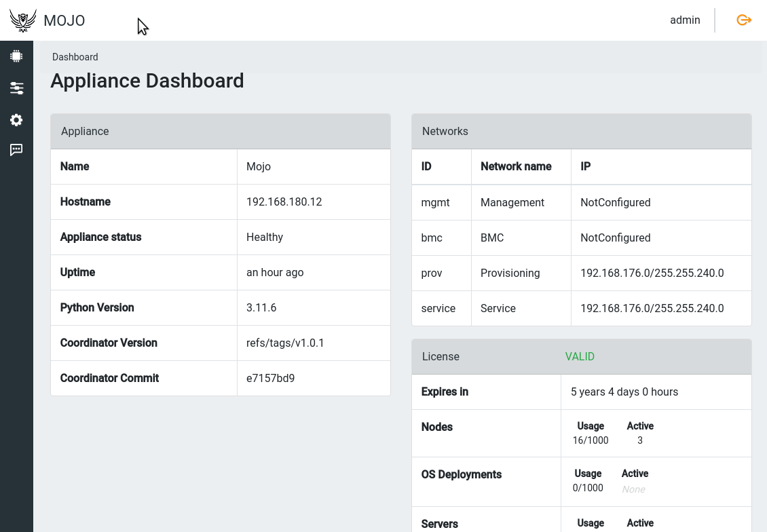Screen dimensions: 767x532
Task: Open the sliders configuration sidebar icon
Action: pyautogui.click(x=16, y=88)
